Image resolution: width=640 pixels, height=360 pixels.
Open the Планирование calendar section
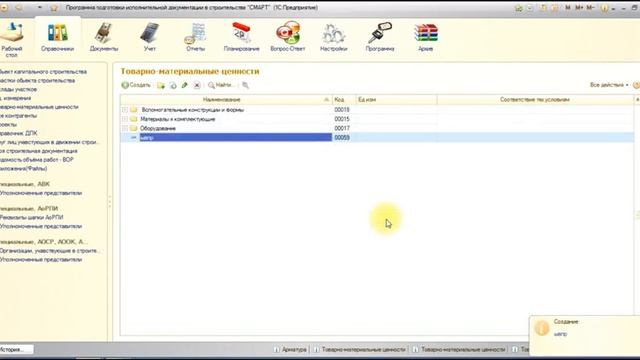[x=241, y=38]
